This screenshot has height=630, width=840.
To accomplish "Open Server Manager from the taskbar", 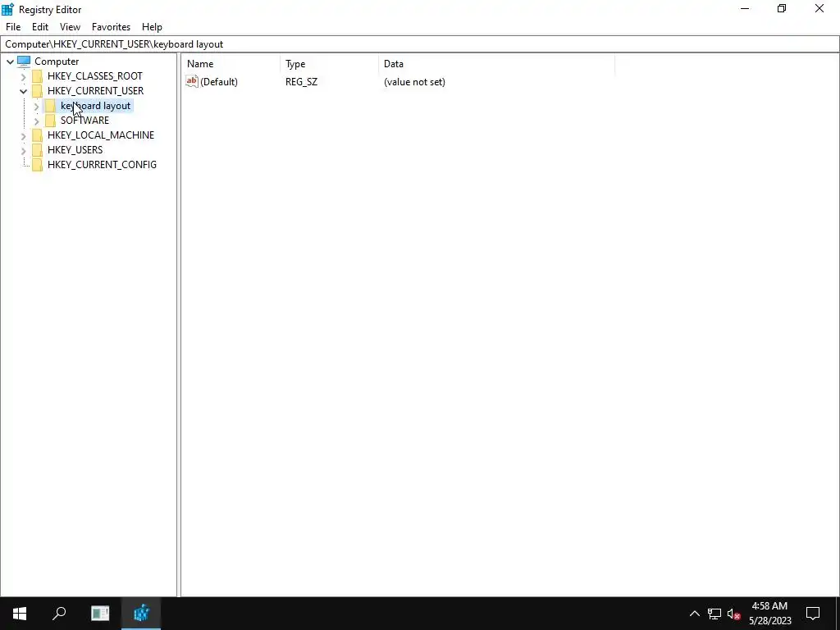I will coord(100,614).
